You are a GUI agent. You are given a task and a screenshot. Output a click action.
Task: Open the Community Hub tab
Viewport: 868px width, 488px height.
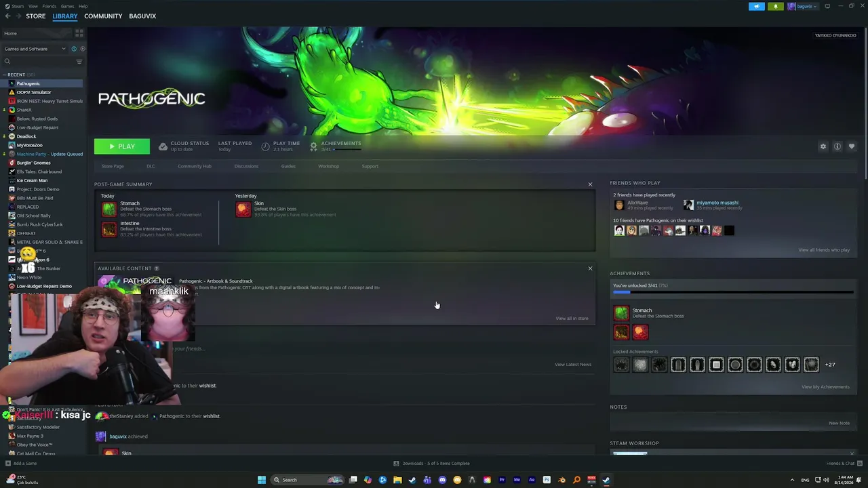[195, 166]
